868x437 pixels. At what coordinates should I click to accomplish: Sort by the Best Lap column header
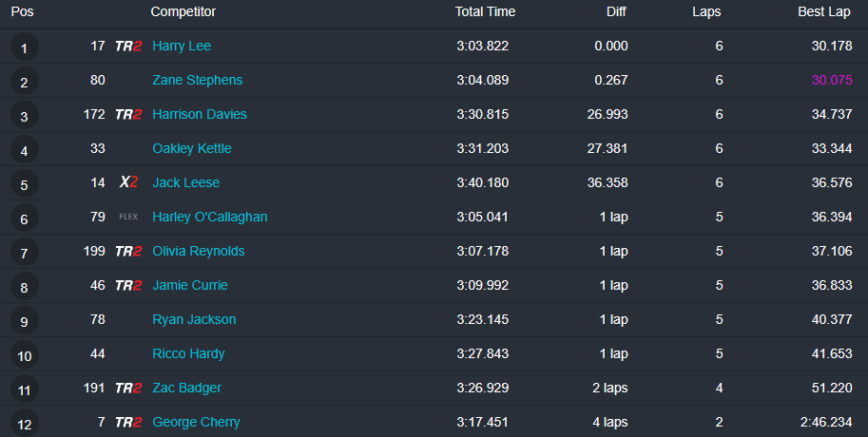tap(824, 12)
